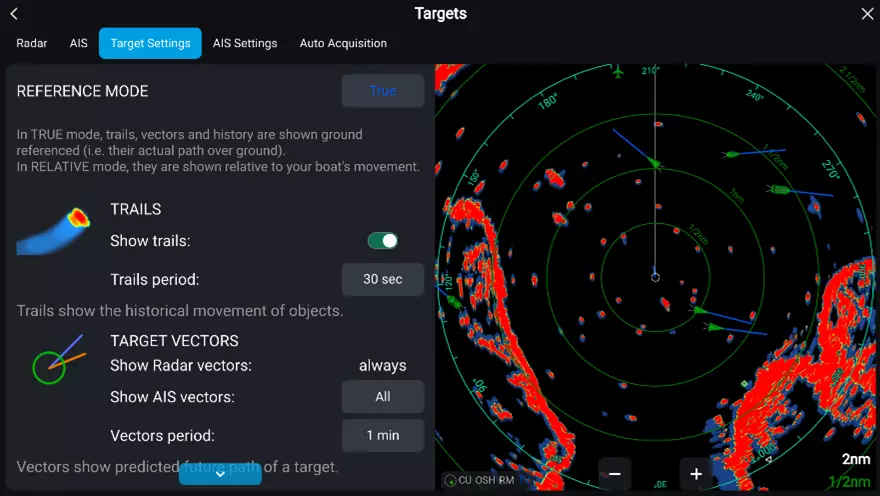880x496 pixels.
Task: Select the always value for Radar vectors
Action: 383,365
